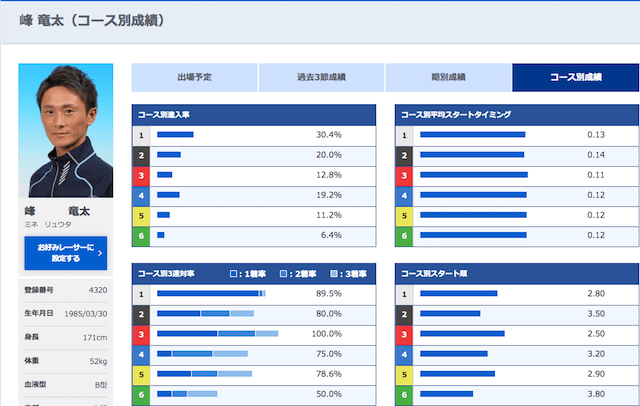The height and width of the screenshot is (406, 640).
Task: Click the 20.0% entry rate value
Action: (x=329, y=155)
